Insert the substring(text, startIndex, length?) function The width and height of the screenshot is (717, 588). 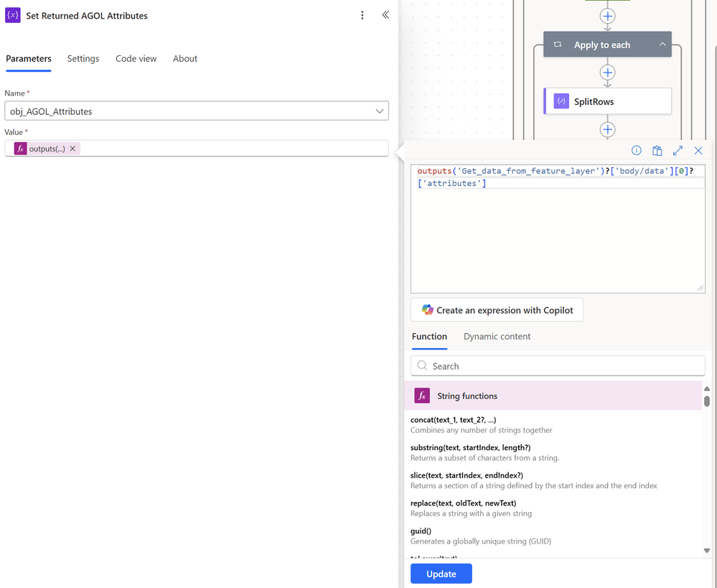[471, 447]
